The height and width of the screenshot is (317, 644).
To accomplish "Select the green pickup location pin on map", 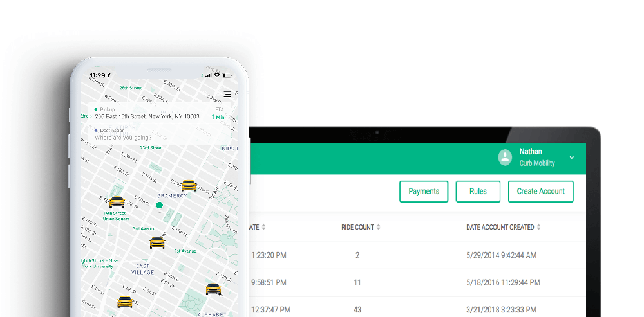I will pyautogui.click(x=159, y=204).
